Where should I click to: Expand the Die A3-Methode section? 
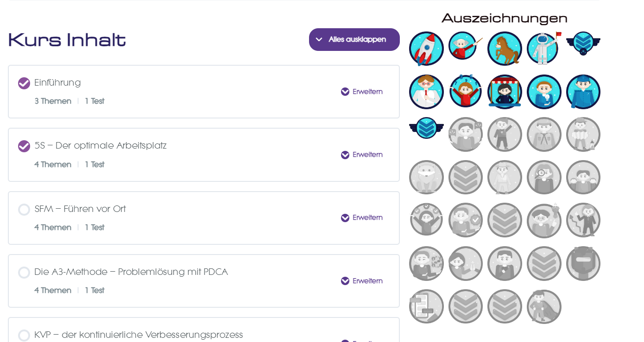click(x=362, y=281)
